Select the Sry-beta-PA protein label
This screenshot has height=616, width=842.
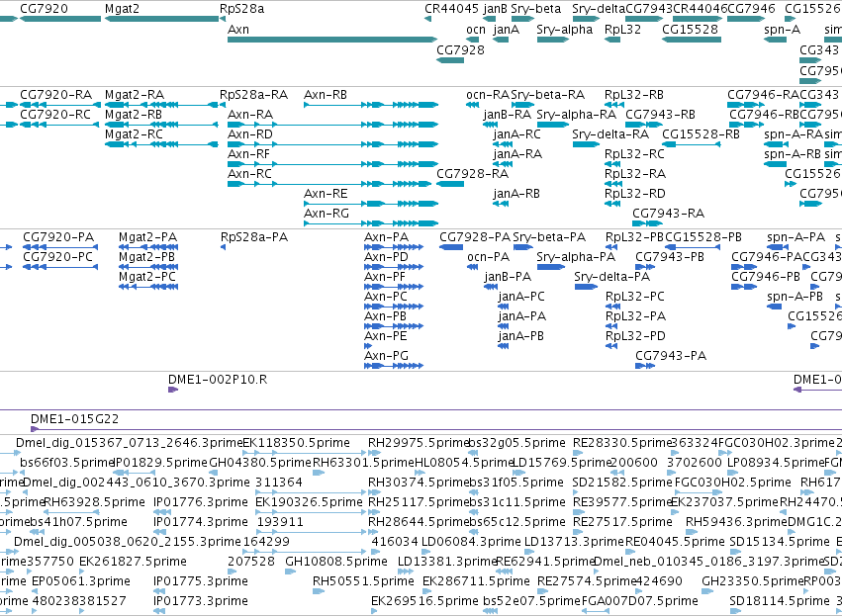(549, 237)
